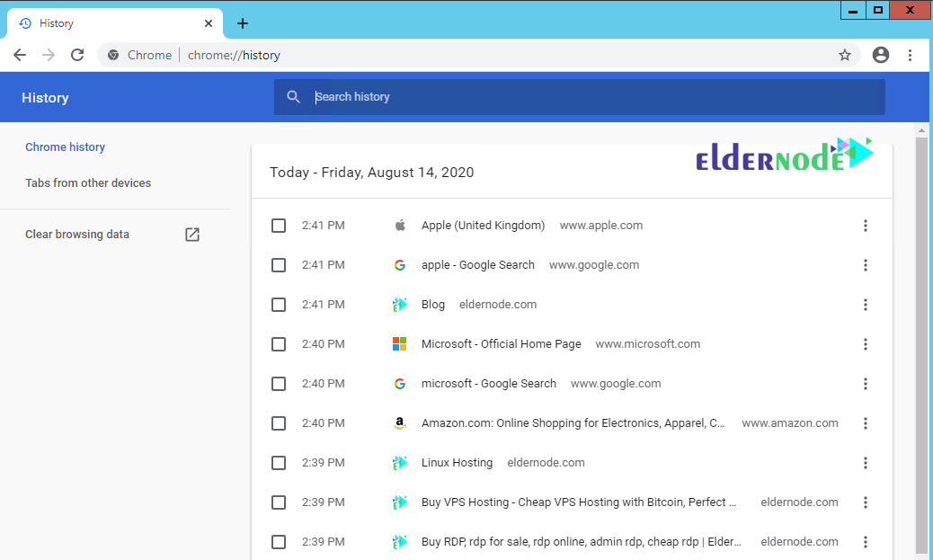Open the Apple (United Kingdom) history link
The width and height of the screenshot is (933, 560).
pos(484,226)
